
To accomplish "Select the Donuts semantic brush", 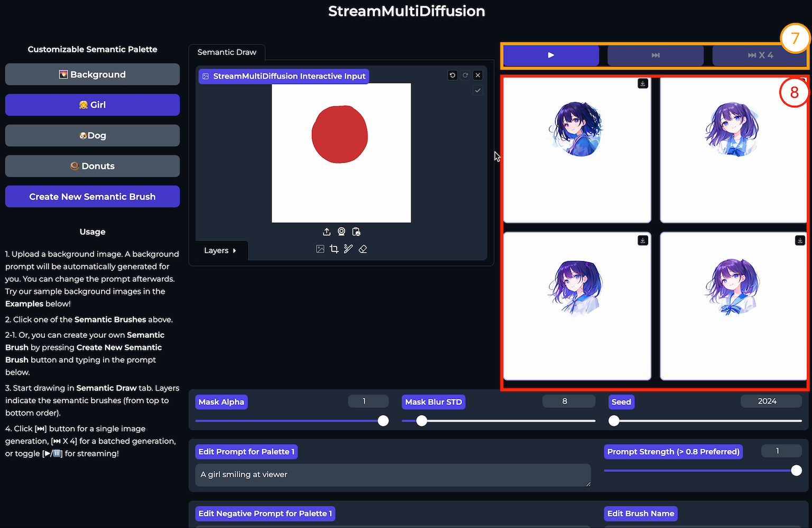I will [x=93, y=166].
